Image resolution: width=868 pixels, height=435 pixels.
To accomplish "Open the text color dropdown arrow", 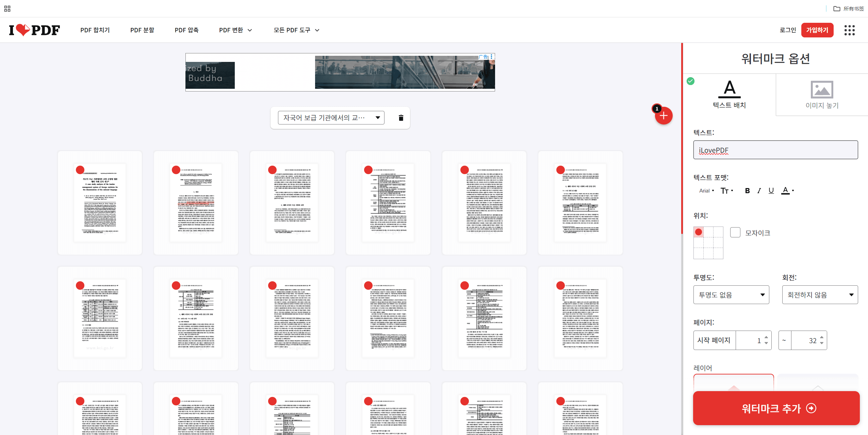I will tap(793, 191).
